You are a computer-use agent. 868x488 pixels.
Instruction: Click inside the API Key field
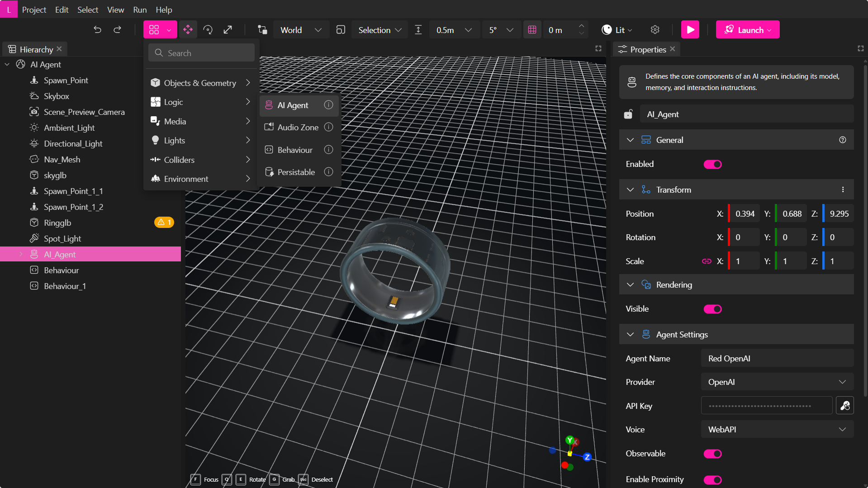tap(766, 406)
